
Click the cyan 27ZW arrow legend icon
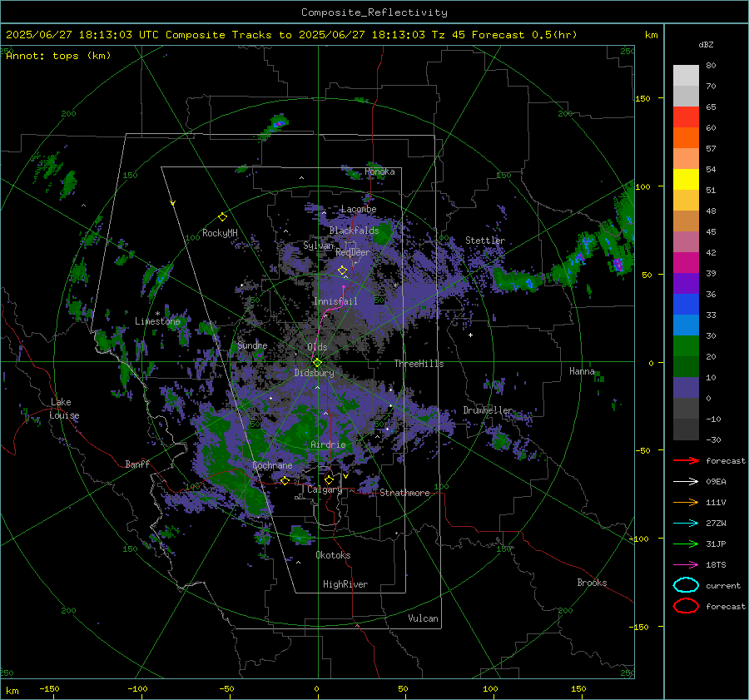686,524
